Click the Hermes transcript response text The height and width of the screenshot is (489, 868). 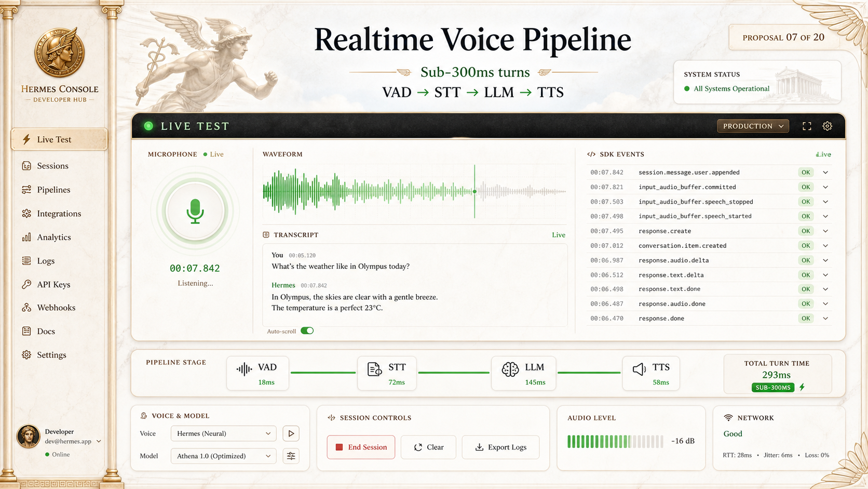coord(355,302)
